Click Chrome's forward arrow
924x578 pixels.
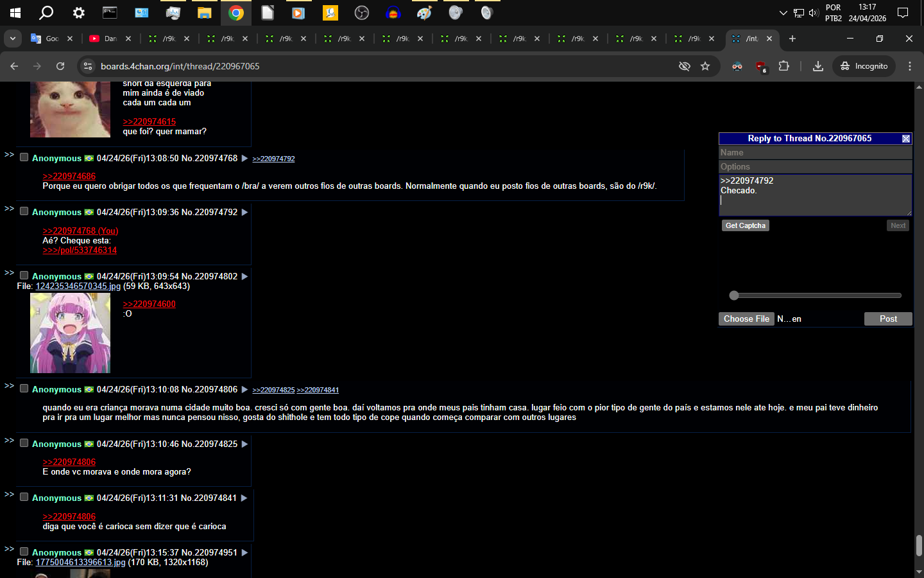[x=37, y=66]
